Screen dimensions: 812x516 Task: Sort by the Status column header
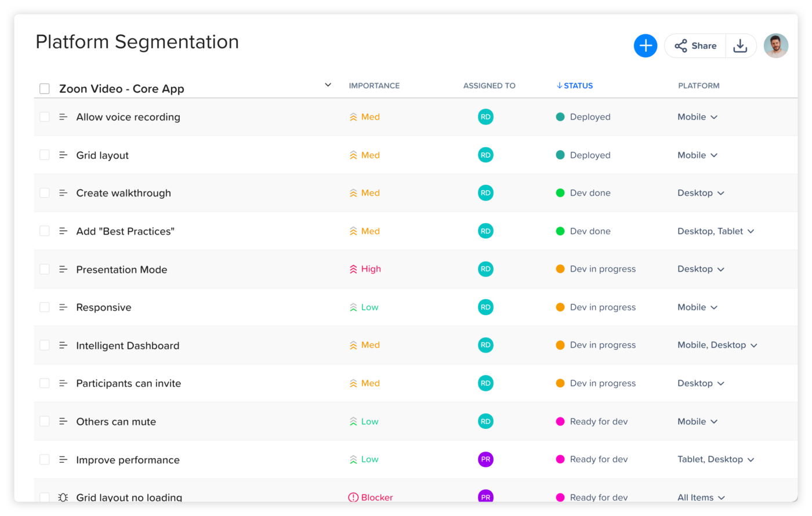tap(574, 86)
